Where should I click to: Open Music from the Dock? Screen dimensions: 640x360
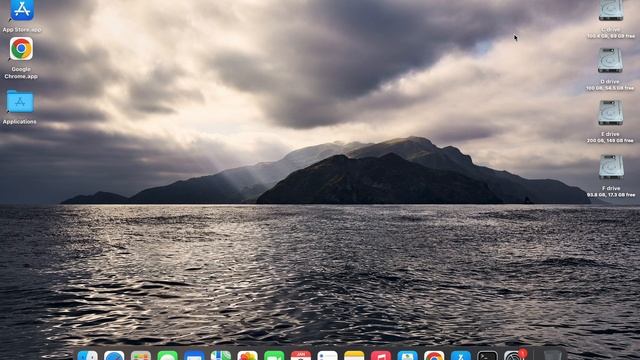coord(381,356)
